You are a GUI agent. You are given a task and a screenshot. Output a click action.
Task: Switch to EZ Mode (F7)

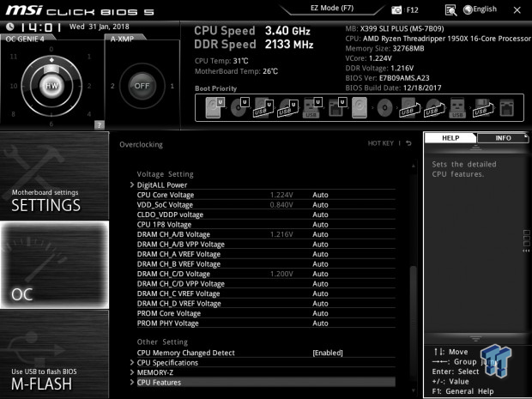tap(332, 8)
